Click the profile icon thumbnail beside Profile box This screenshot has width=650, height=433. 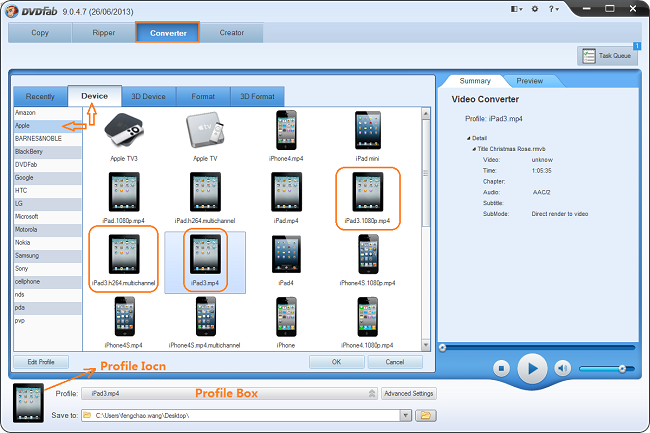(28, 403)
